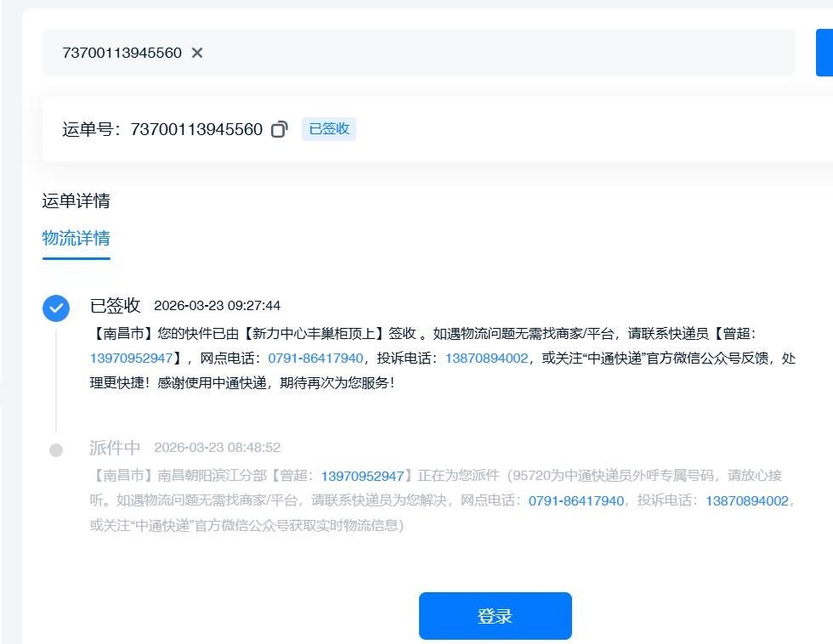Image resolution: width=833 pixels, height=644 pixels.
Task: Click the blue checkmark icon for 已签收
Action: (56, 308)
